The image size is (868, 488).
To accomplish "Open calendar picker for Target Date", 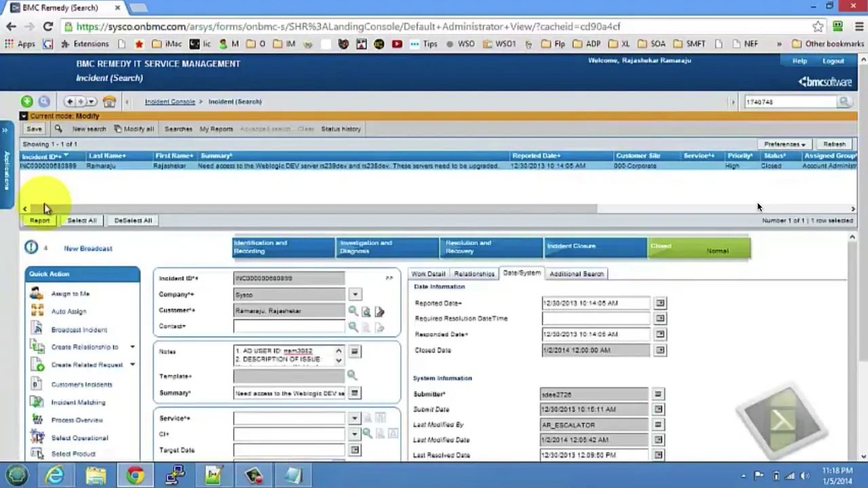I will point(355,450).
